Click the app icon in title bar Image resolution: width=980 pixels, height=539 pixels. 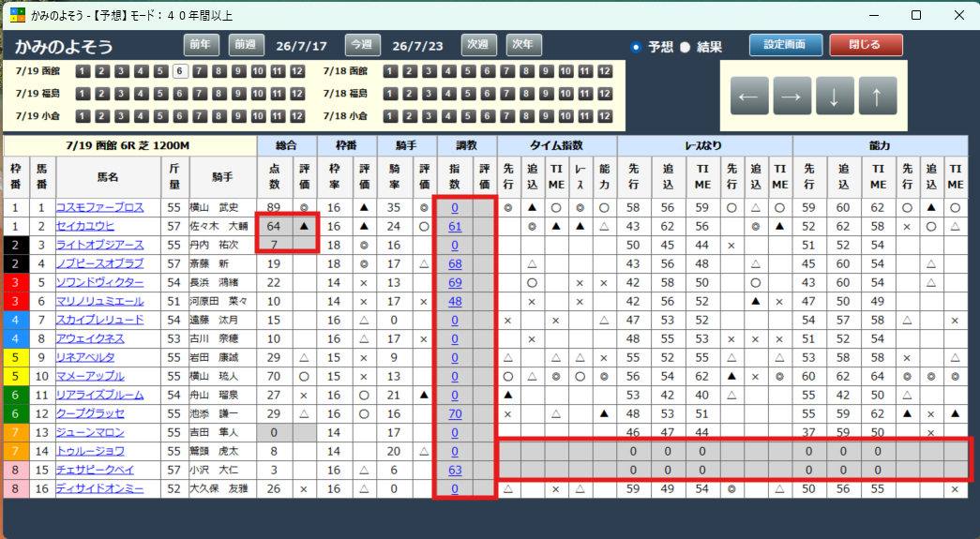[x=18, y=15]
